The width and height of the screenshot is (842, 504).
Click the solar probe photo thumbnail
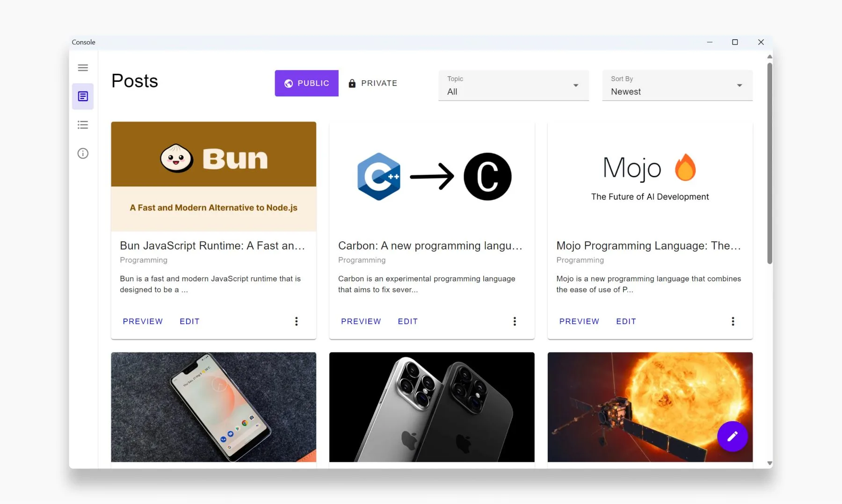650,407
